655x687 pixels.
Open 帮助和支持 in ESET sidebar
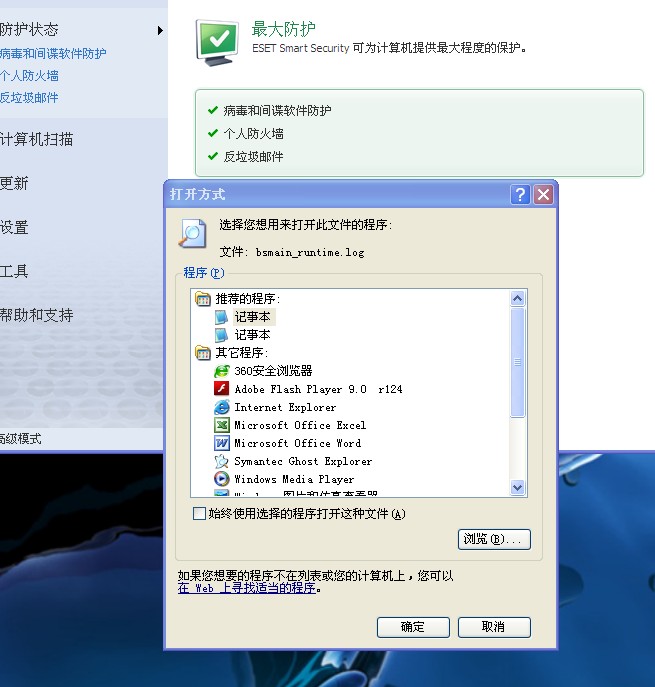[x=36, y=315]
